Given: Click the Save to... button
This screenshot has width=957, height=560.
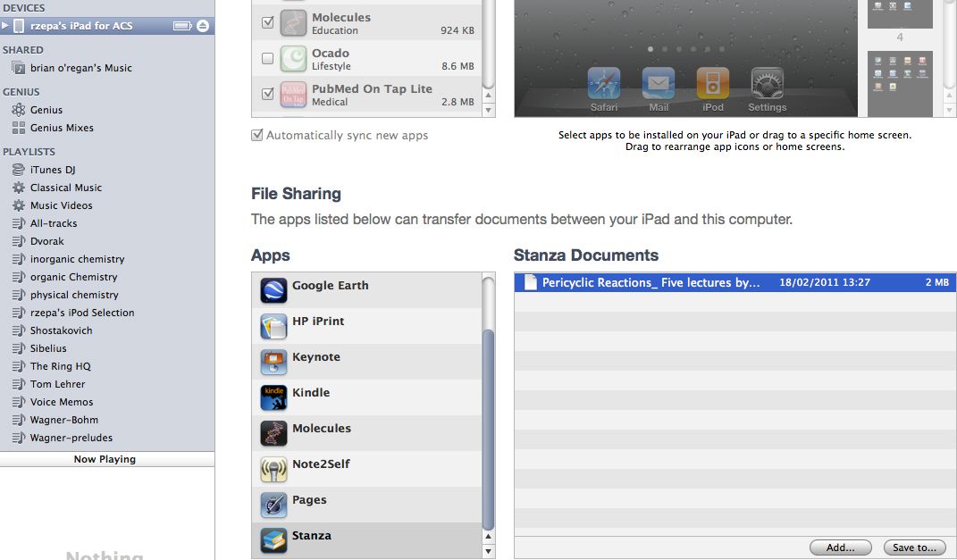Looking at the screenshot, I should tap(914, 547).
